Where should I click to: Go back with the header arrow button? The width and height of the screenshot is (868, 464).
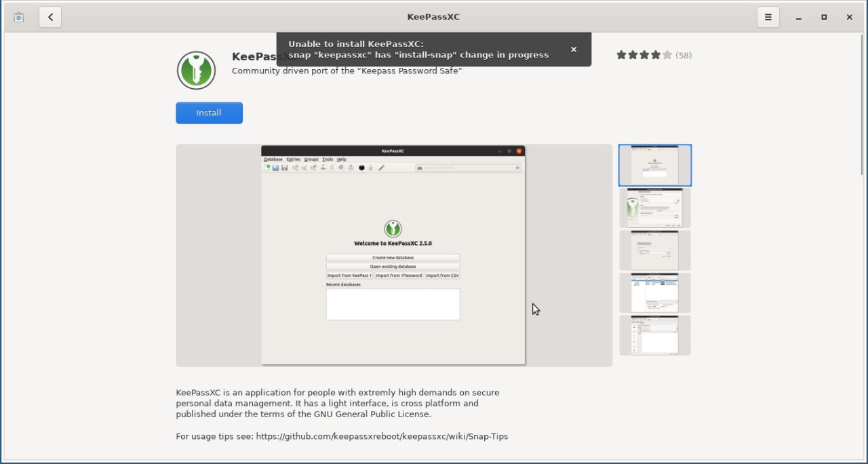point(50,17)
